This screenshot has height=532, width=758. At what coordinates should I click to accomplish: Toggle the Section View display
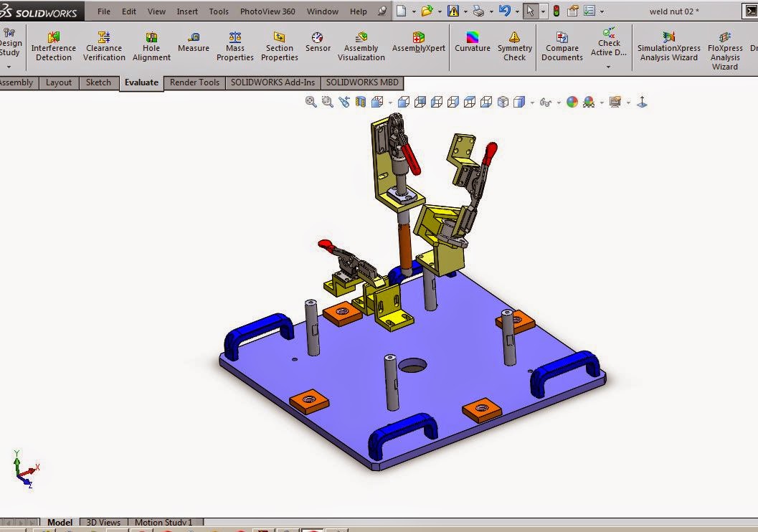click(359, 101)
